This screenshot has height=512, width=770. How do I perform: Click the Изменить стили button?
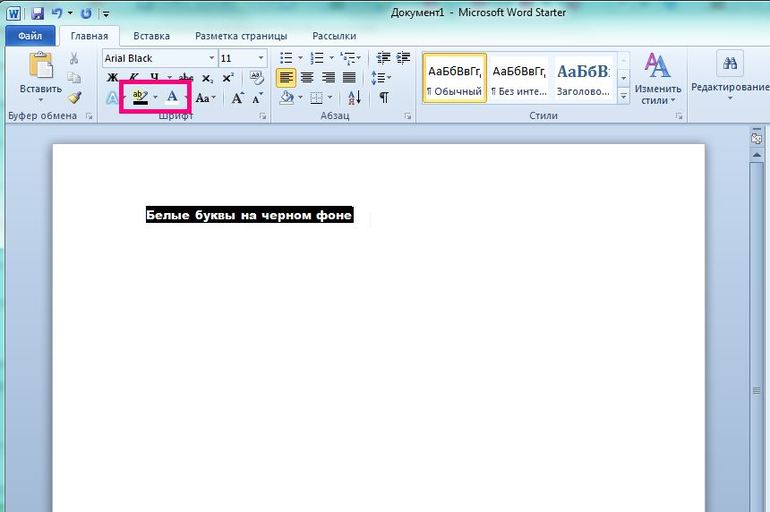657,80
